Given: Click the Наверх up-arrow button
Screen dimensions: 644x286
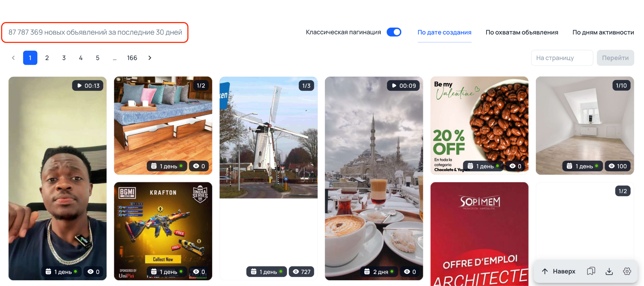Looking at the screenshot, I should pos(558,271).
